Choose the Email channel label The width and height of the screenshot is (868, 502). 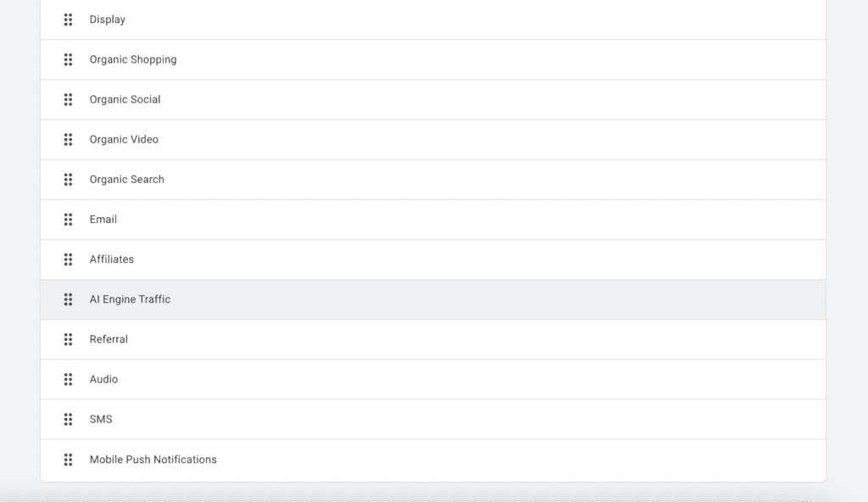pos(103,220)
